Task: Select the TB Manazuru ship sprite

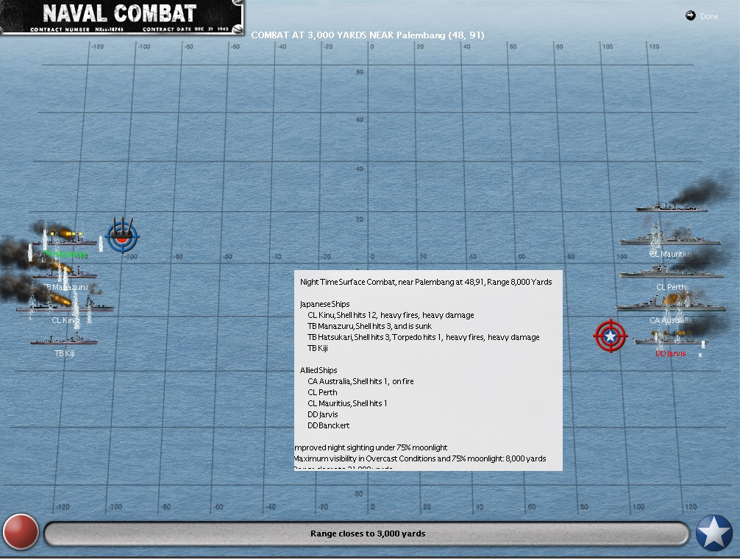Action: coord(65,273)
